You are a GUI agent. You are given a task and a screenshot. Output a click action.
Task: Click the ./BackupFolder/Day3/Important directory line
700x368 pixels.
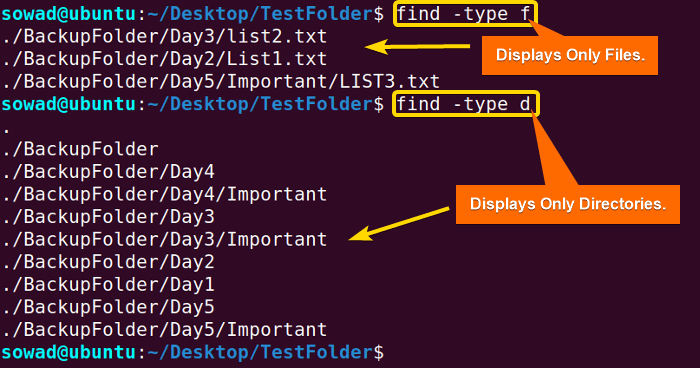click(x=164, y=240)
